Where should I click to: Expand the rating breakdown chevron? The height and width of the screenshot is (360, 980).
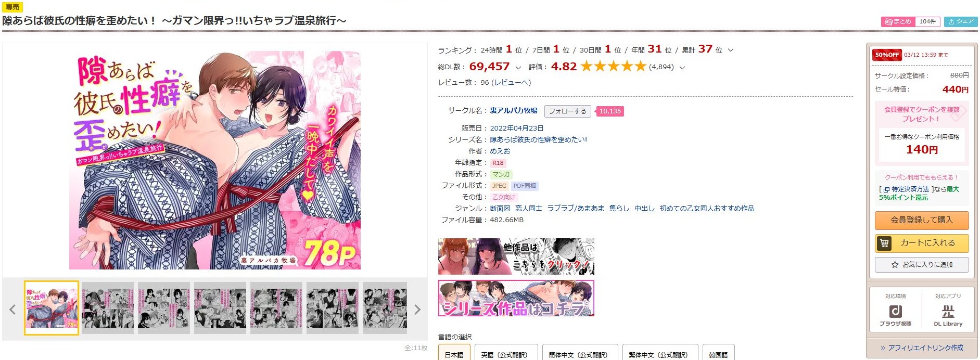tap(682, 68)
